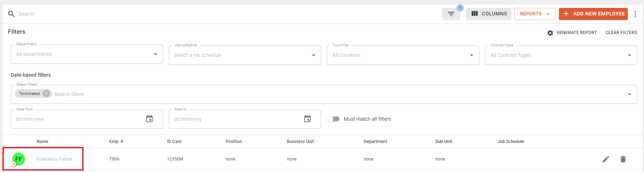Click Clear Filters
644x172 pixels.
pyautogui.click(x=621, y=33)
